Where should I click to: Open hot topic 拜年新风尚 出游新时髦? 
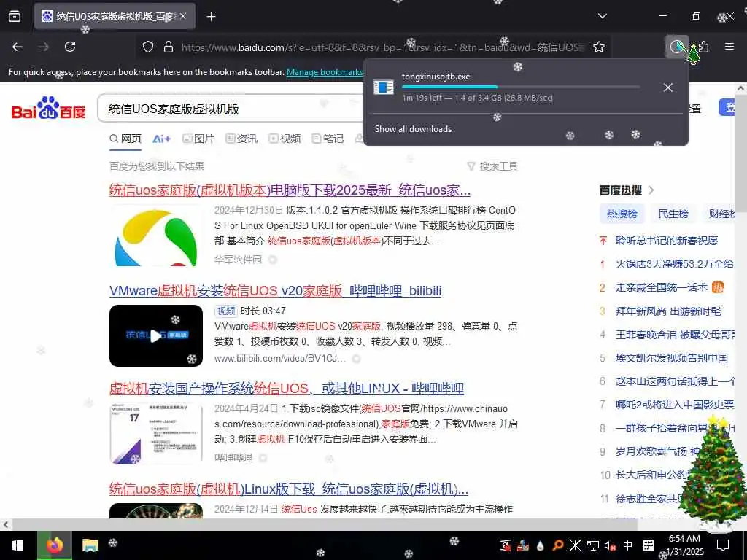pos(668,311)
